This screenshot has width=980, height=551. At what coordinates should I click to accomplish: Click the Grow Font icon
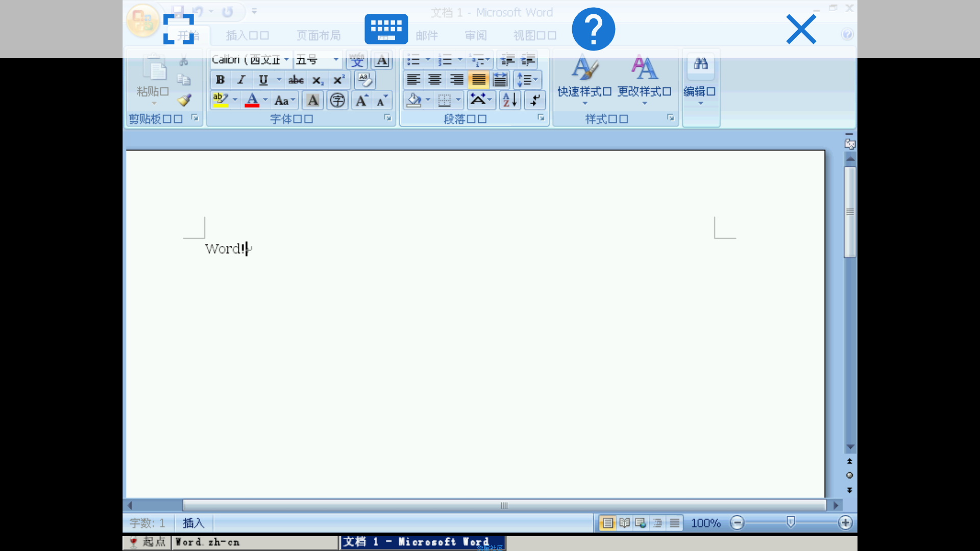361,101
